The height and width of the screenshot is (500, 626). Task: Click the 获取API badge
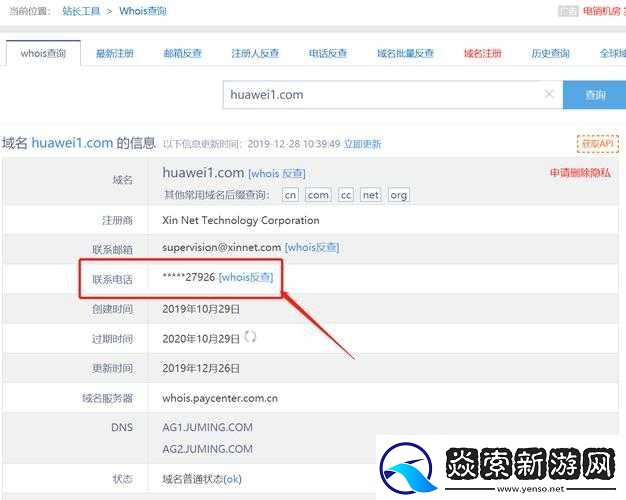598,143
